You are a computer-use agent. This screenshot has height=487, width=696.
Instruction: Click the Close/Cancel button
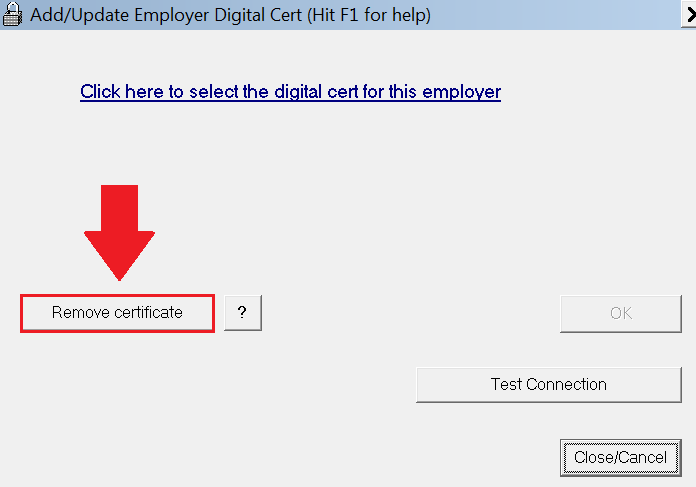[x=621, y=458]
